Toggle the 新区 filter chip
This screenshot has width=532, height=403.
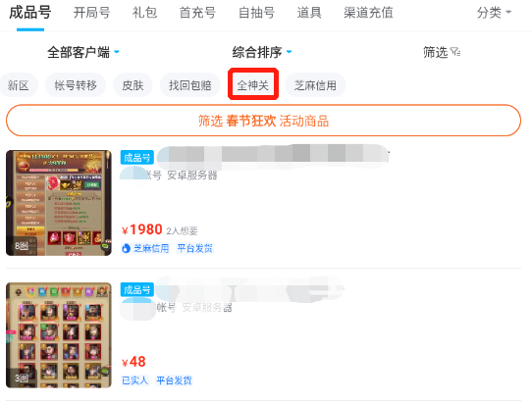(19, 84)
